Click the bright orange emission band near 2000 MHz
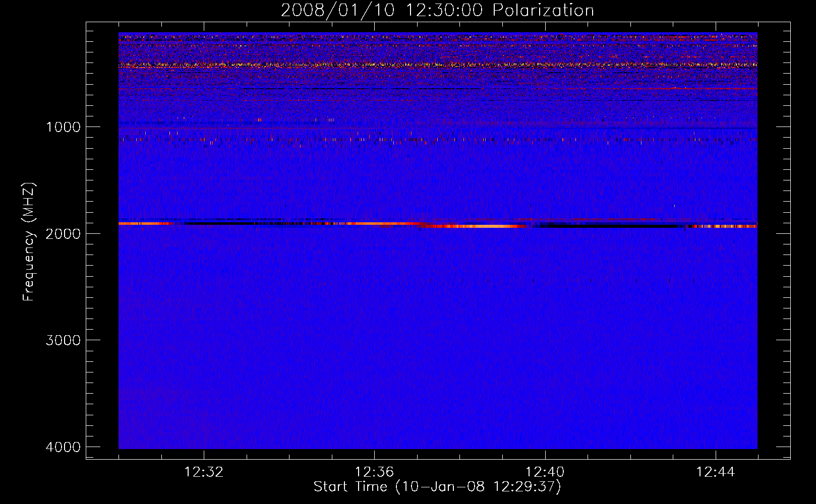This screenshot has height=504, width=816. [474, 226]
